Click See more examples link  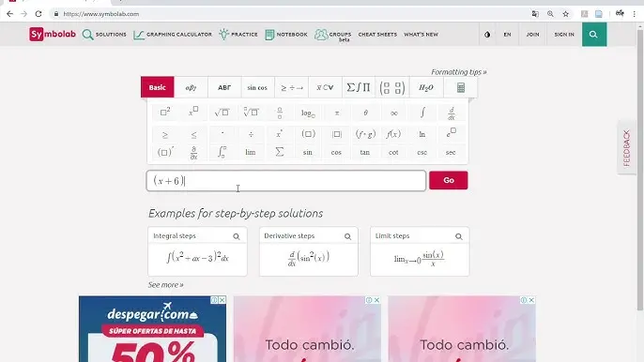(x=166, y=285)
